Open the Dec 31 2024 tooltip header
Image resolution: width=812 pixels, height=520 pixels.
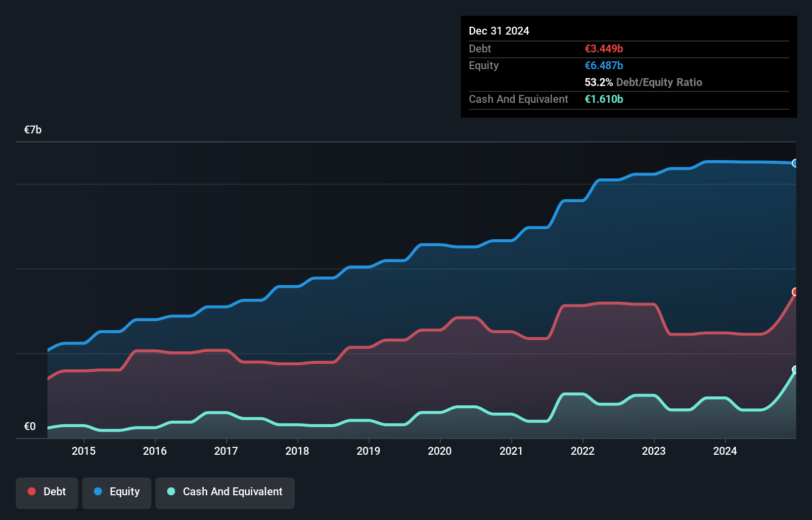point(499,31)
